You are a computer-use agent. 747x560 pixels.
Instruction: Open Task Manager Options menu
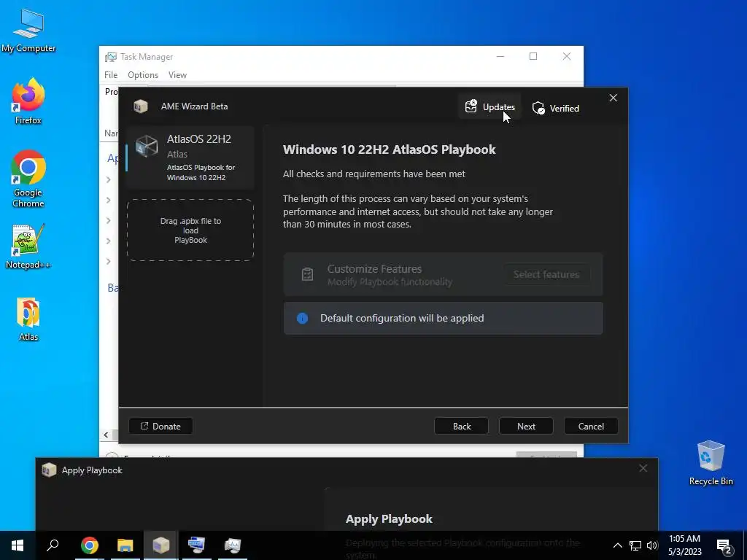[x=143, y=75]
